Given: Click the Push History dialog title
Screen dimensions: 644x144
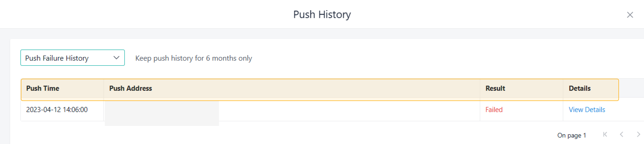Looking at the screenshot, I should [x=322, y=14].
